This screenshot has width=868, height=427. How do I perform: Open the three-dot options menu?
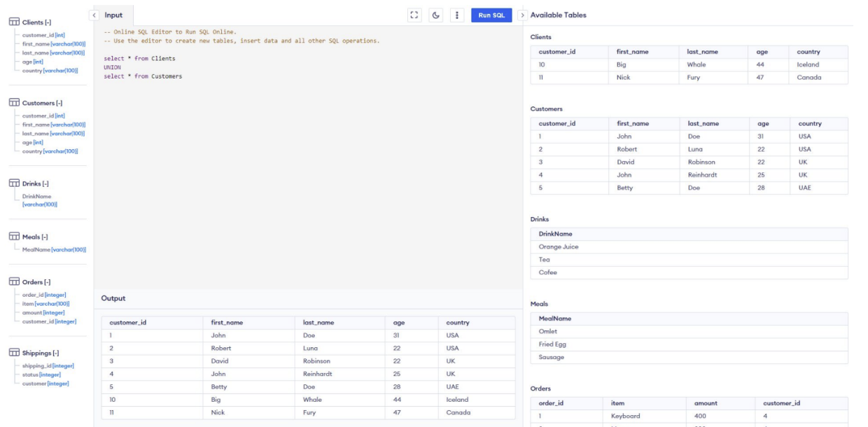(x=457, y=15)
